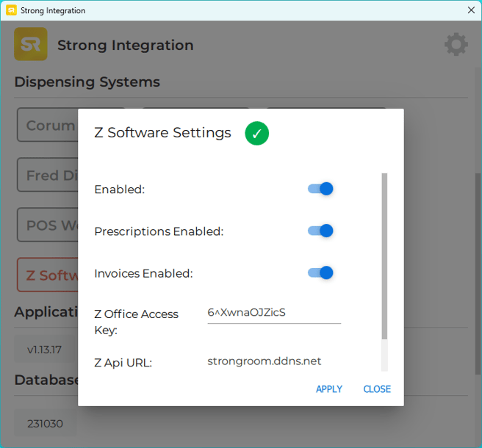Click the title bar SR app icon
Viewport: 482px width, 448px height.
click(11, 10)
